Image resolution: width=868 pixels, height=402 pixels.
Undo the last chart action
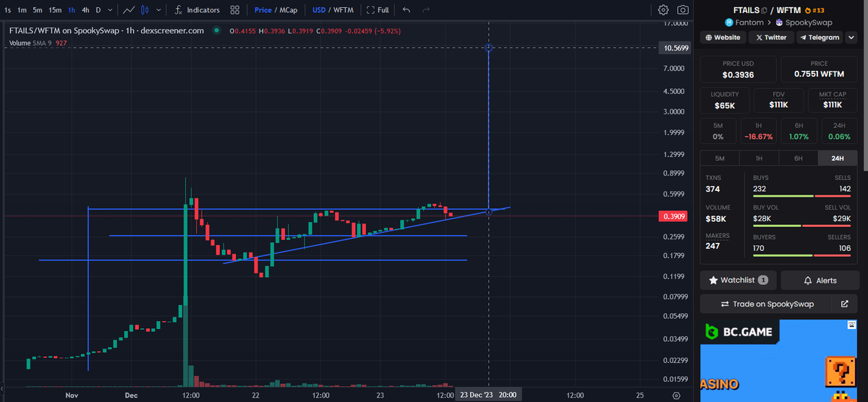click(407, 10)
